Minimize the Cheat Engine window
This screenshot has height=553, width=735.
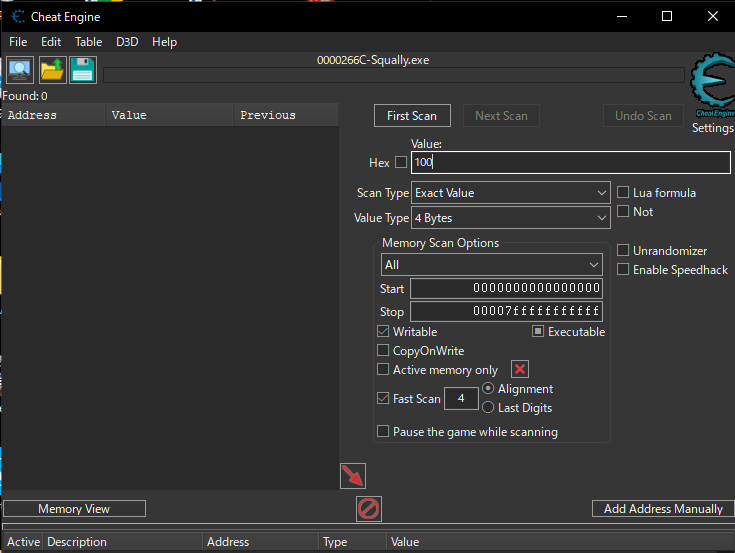click(622, 16)
